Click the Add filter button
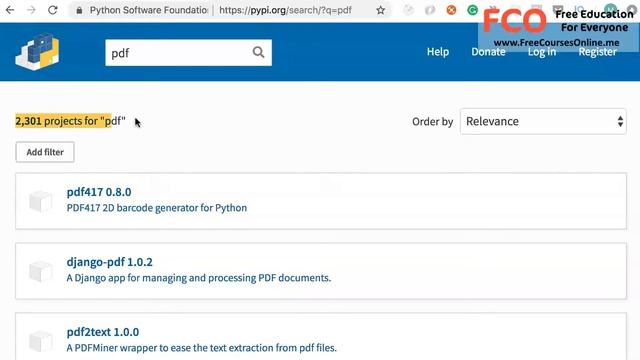 45,152
